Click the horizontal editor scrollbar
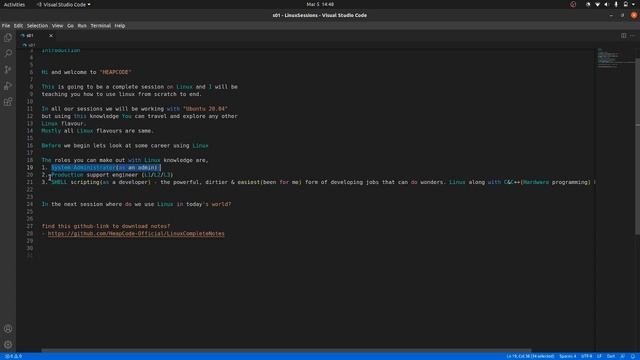The height and width of the screenshot is (360, 640). [286, 350]
